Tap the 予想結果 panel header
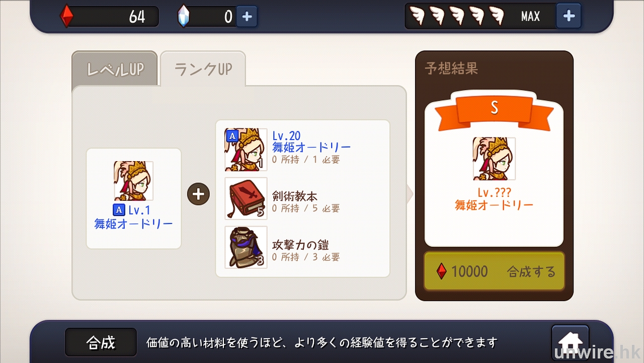Screen dimensions: 644x363 pos(451,68)
